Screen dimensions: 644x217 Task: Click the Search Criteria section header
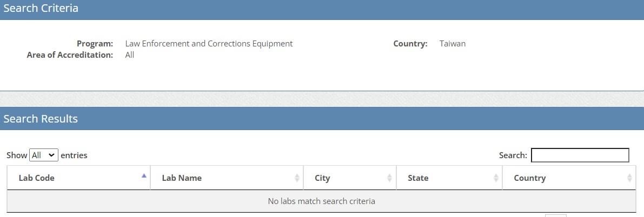click(x=41, y=9)
